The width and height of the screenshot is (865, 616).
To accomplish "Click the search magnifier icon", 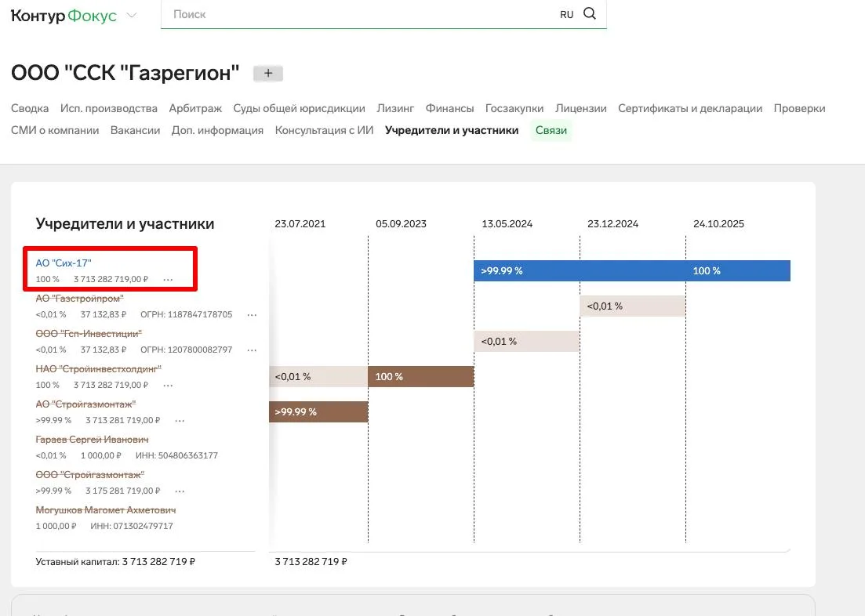I will [x=590, y=14].
